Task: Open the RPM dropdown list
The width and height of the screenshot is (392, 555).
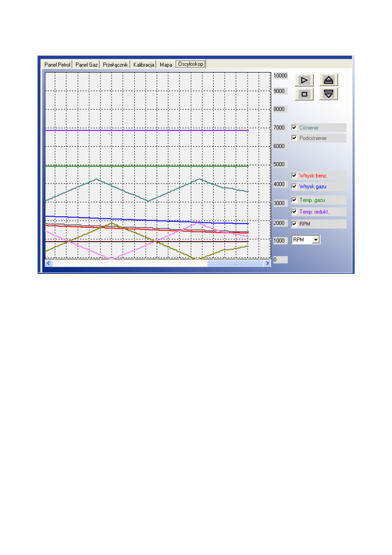Action: (x=316, y=240)
